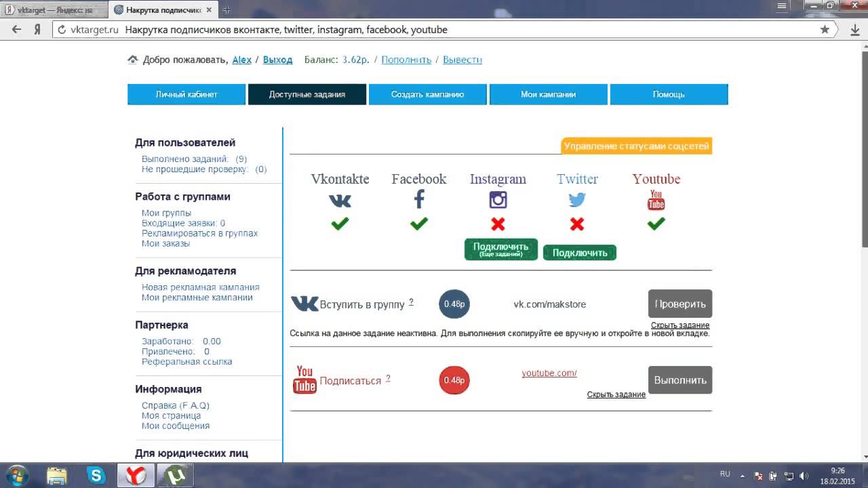Click the Vkontakte logo icon in status panel

[x=340, y=201]
